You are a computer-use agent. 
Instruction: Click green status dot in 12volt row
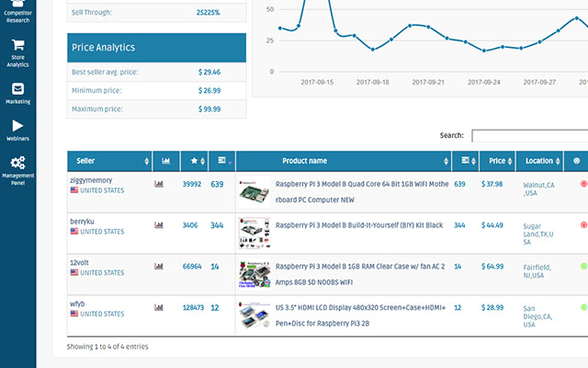tap(583, 267)
